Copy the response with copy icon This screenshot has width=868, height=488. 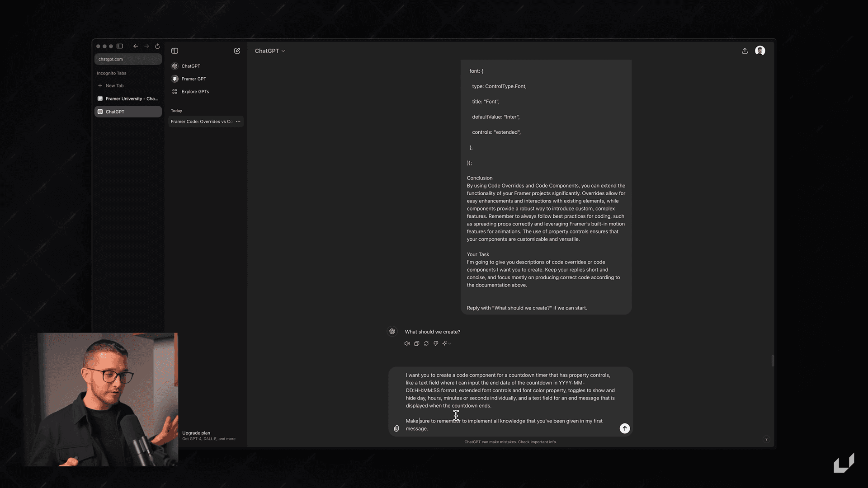[x=417, y=343]
